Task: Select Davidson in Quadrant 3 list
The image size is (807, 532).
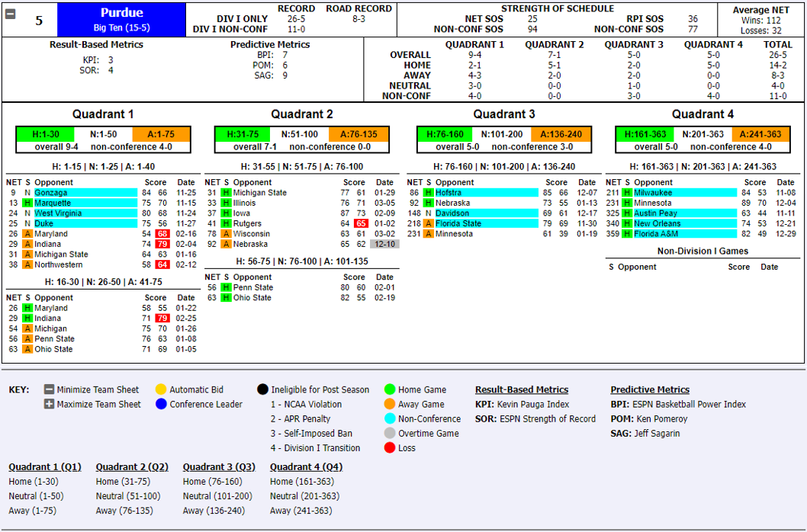Action: tap(487, 213)
